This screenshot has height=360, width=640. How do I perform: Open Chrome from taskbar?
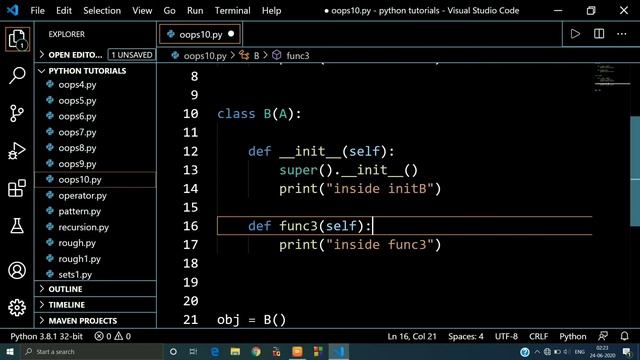pos(256,351)
